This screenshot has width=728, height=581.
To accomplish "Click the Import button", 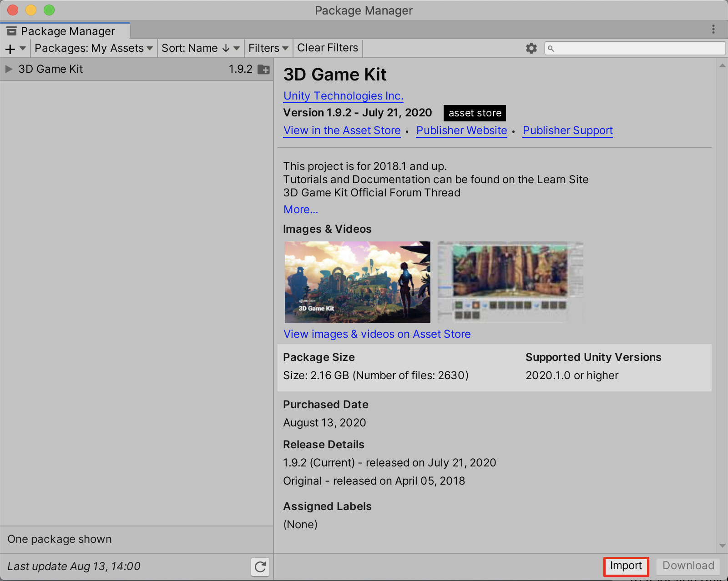I will pyautogui.click(x=626, y=566).
